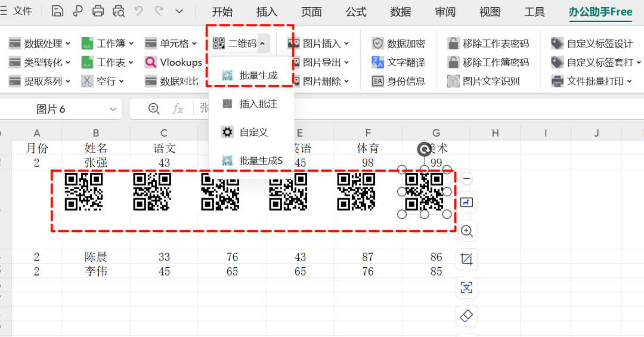Open the 图片导出 dropdown
The width and height of the screenshot is (644, 337).
tap(320, 63)
